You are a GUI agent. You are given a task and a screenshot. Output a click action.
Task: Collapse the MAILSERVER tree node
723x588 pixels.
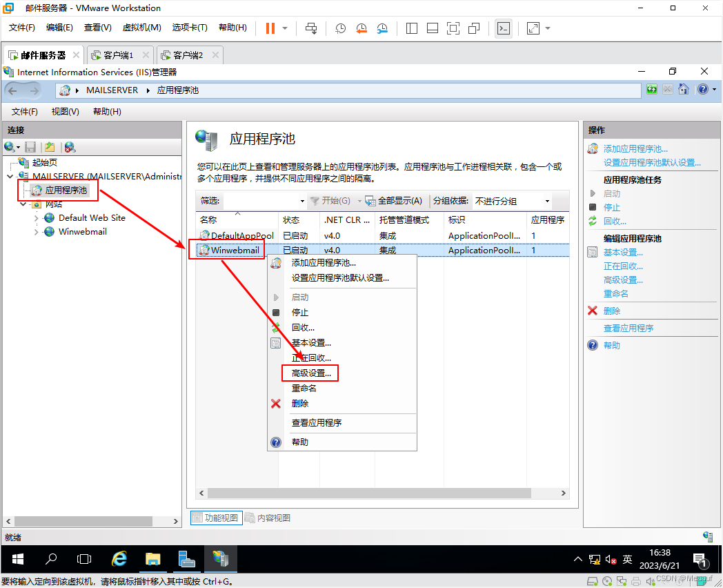click(x=10, y=176)
